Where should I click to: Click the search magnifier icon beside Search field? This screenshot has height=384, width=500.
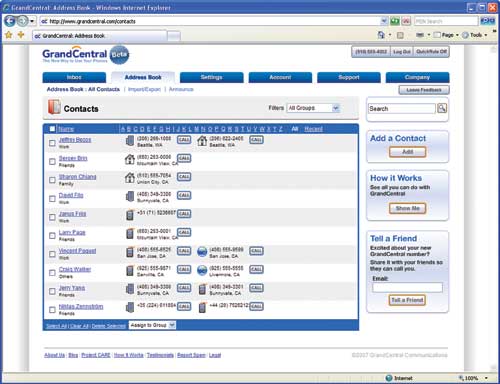click(442, 108)
